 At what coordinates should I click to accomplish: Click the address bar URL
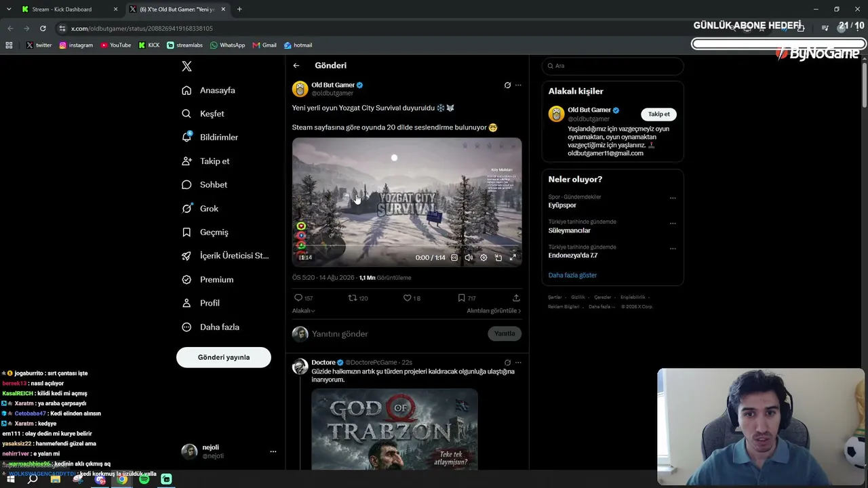(142, 28)
